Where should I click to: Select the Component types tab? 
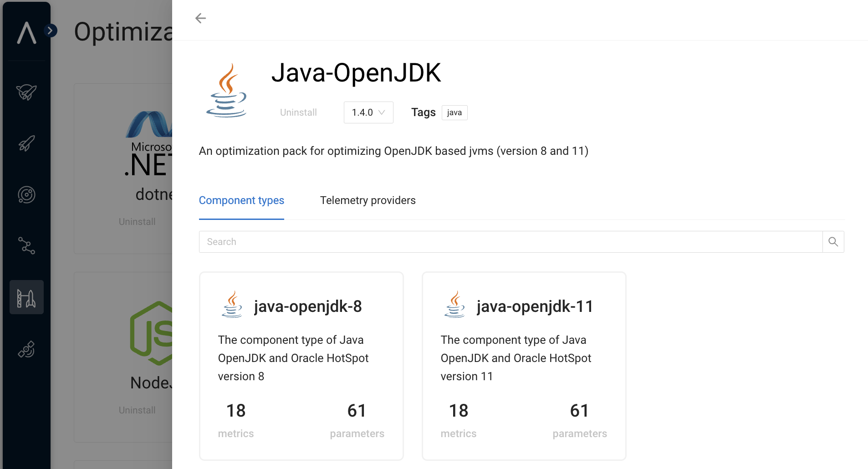(241, 200)
